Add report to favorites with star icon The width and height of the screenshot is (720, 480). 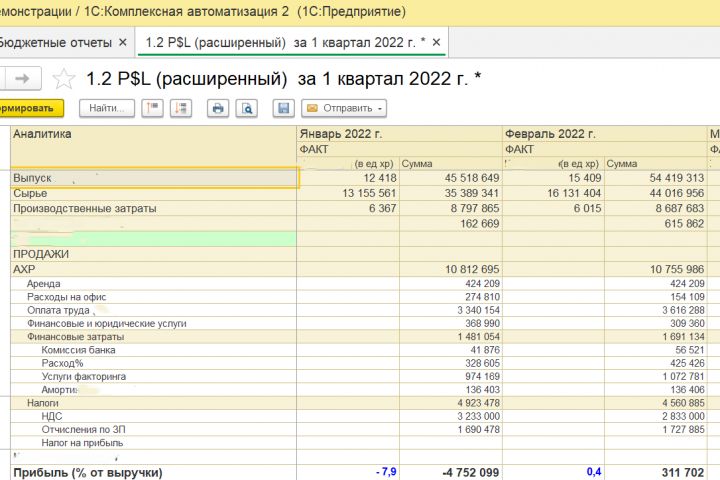pos(64,79)
